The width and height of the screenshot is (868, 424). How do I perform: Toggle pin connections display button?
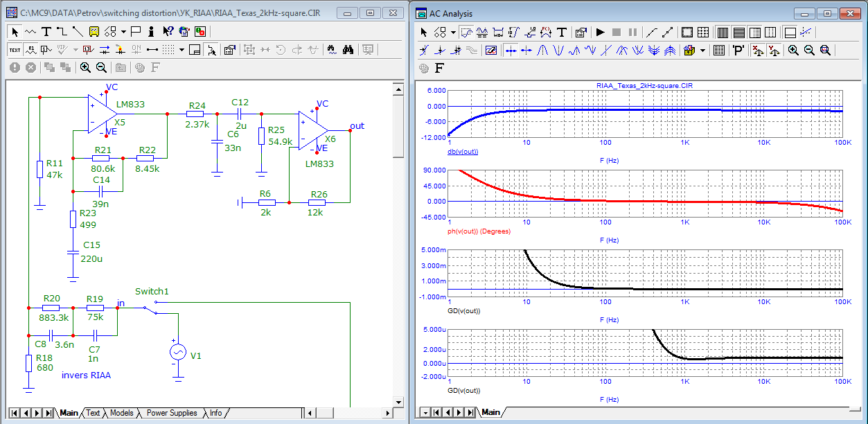[x=151, y=50]
